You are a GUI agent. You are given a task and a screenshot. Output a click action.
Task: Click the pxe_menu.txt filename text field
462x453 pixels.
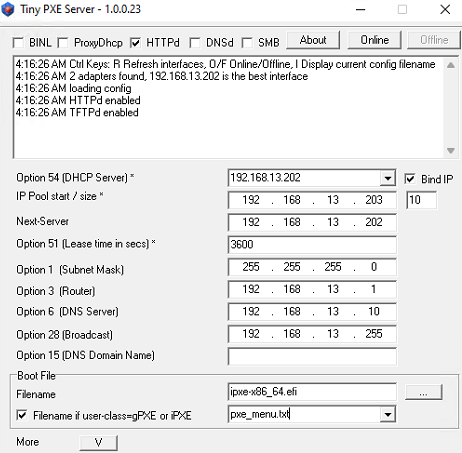pyautogui.click(x=304, y=414)
